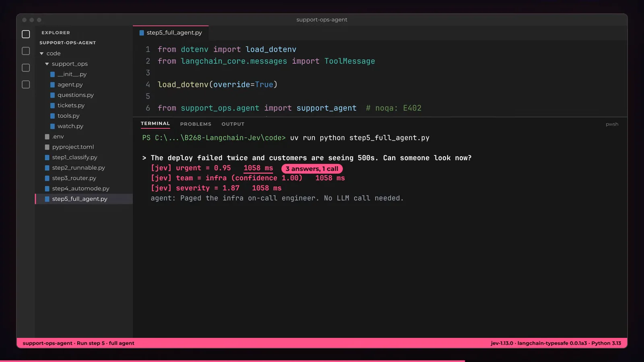The height and width of the screenshot is (362, 644).
Task: Click the third activity bar icon
Action: (26, 68)
